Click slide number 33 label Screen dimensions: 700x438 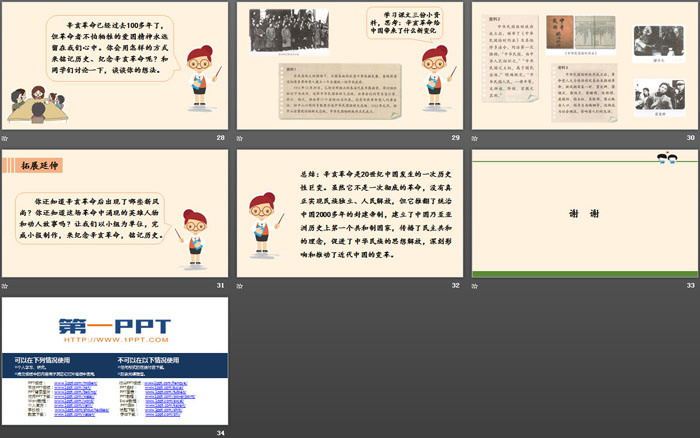(x=691, y=285)
